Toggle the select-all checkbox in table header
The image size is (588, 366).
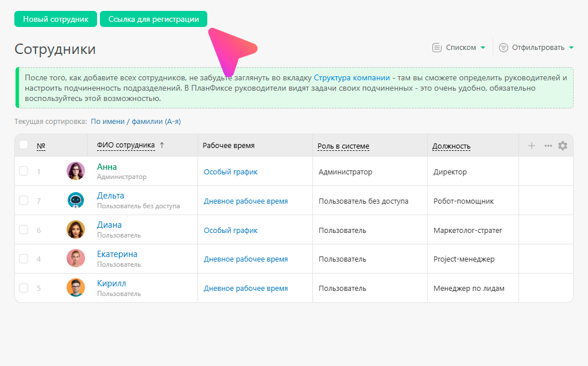(x=24, y=145)
